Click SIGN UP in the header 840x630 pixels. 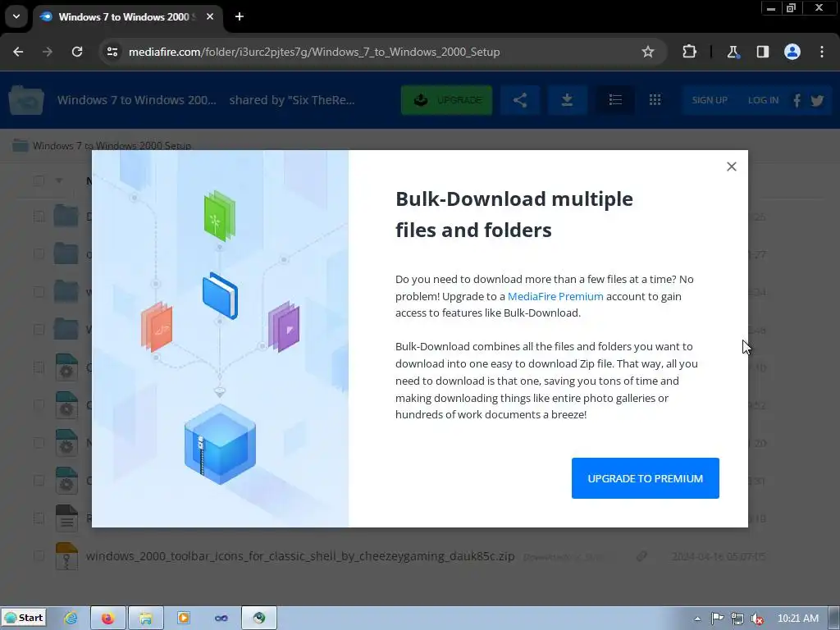click(710, 100)
